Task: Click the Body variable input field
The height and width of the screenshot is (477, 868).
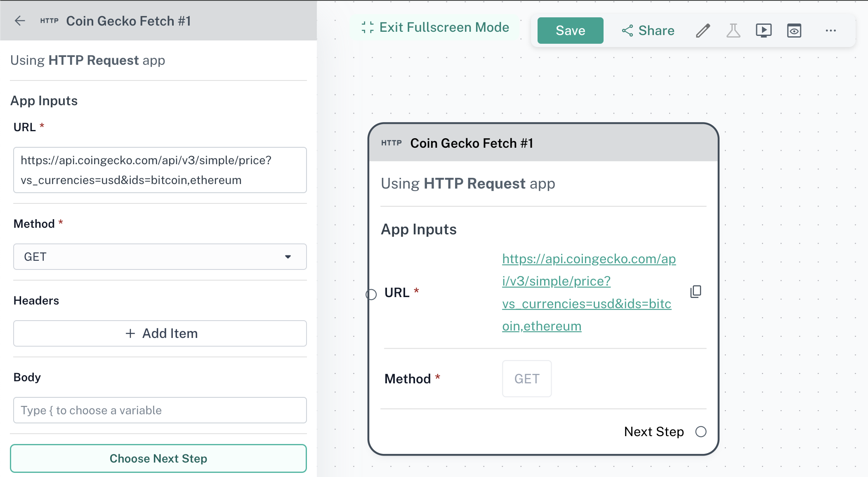Action: (x=160, y=410)
